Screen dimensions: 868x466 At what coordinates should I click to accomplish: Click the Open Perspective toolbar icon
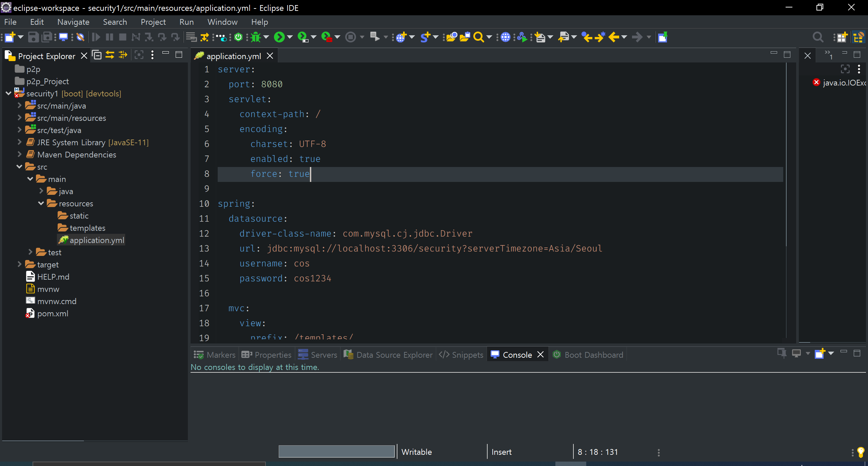pyautogui.click(x=841, y=37)
